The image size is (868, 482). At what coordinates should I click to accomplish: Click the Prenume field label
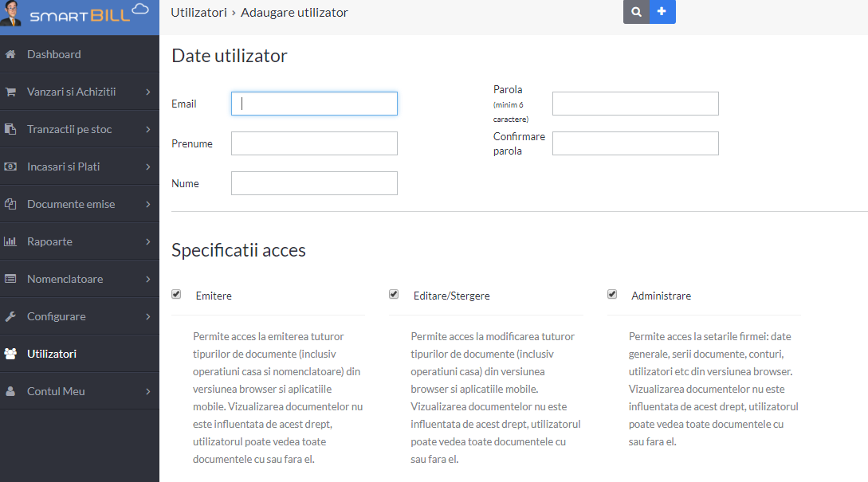[192, 143]
